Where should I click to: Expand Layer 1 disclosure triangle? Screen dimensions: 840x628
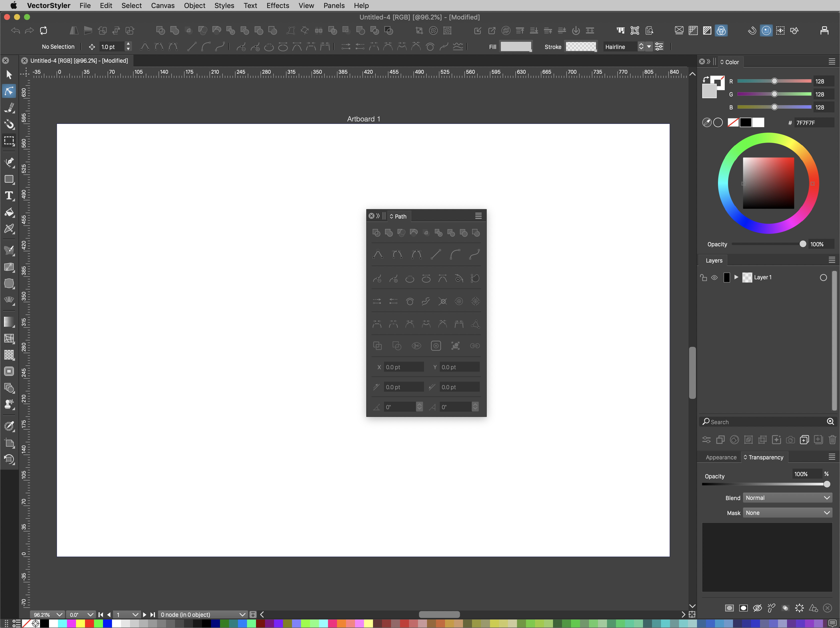pos(736,277)
